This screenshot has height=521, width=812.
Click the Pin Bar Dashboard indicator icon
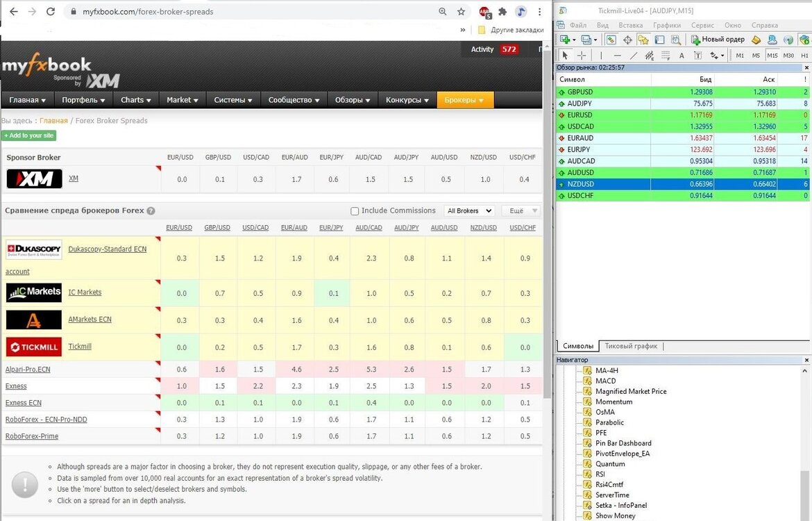point(587,443)
